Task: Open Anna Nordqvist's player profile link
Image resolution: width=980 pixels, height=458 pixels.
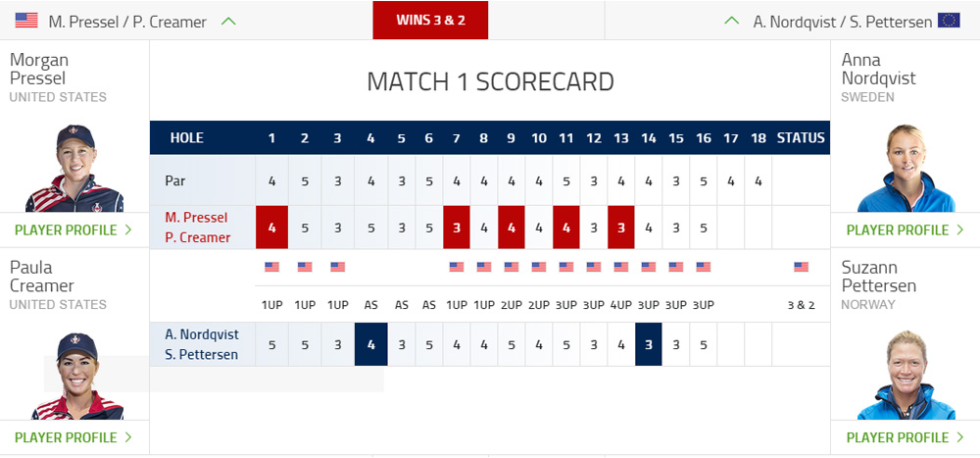Action: pos(906,230)
